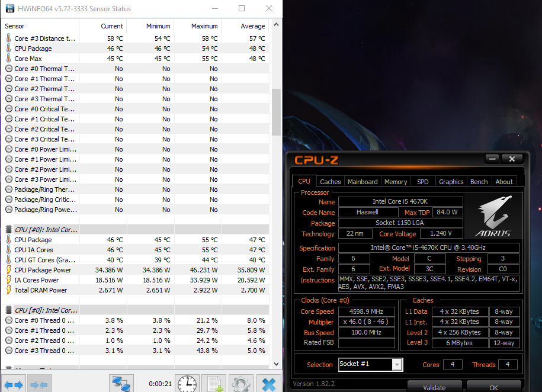Viewport: 542px width, 392px height.
Task: Switch to the Mainboard tab in CPU-Z
Action: coord(363,182)
